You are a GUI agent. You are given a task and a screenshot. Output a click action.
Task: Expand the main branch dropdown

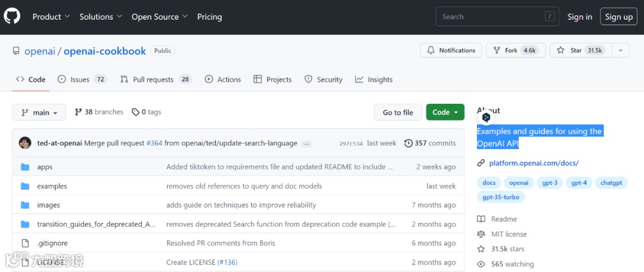39,112
